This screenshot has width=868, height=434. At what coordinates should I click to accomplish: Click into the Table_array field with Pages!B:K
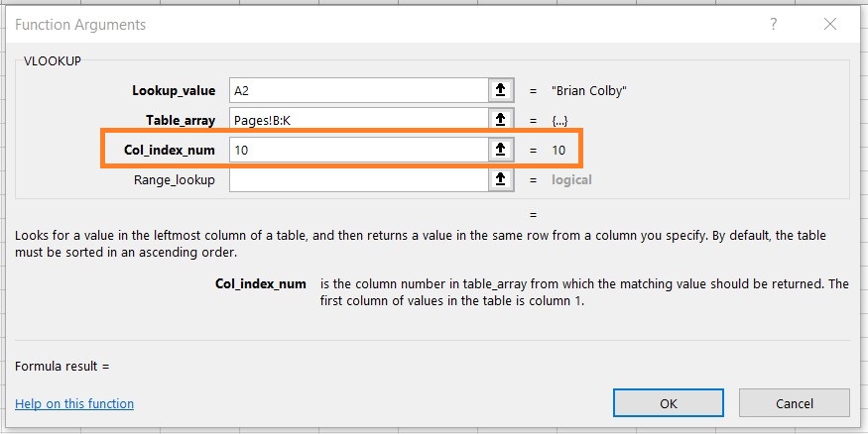tap(357, 120)
